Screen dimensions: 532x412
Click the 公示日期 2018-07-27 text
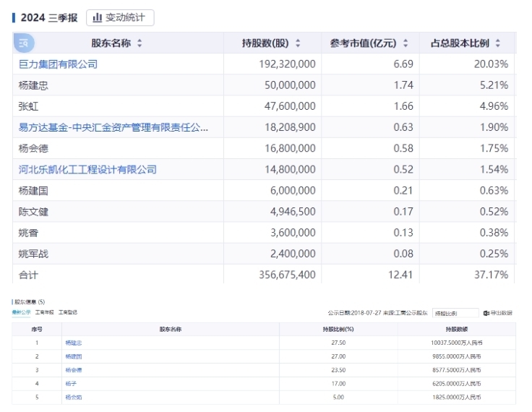pos(355,313)
